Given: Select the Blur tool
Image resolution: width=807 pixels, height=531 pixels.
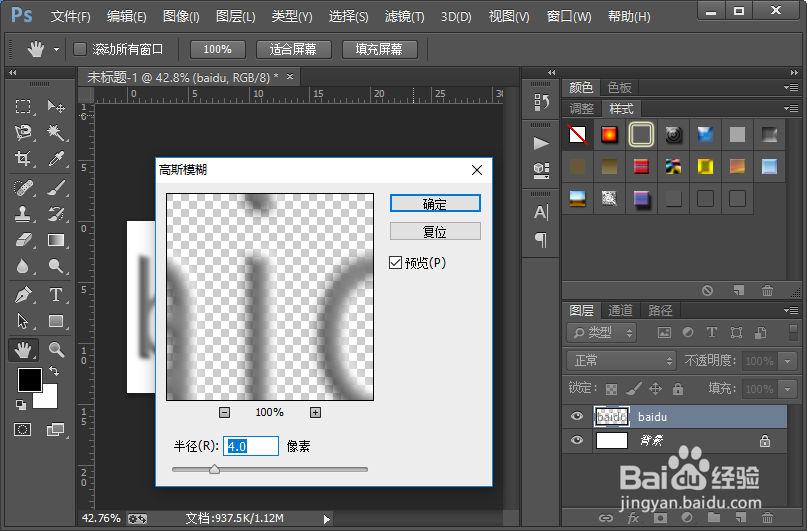Looking at the screenshot, I should pyautogui.click(x=23, y=266).
